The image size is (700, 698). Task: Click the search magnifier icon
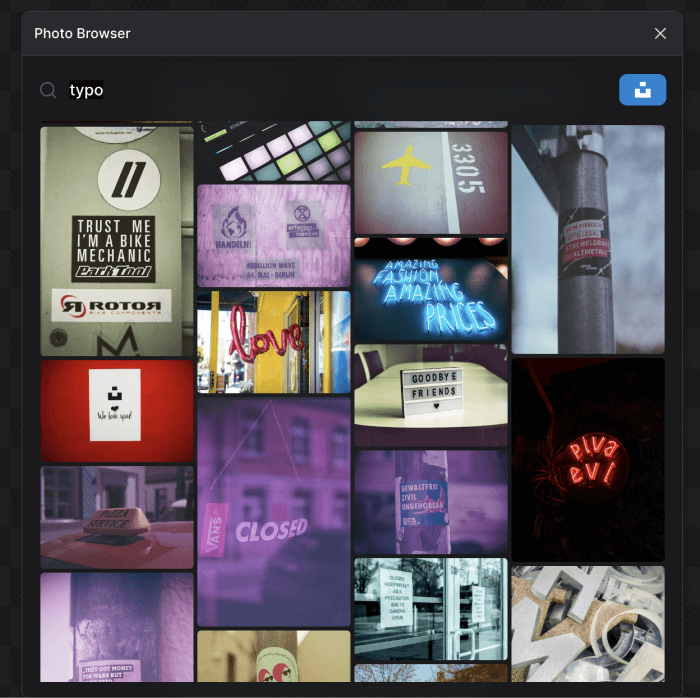tap(47, 90)
